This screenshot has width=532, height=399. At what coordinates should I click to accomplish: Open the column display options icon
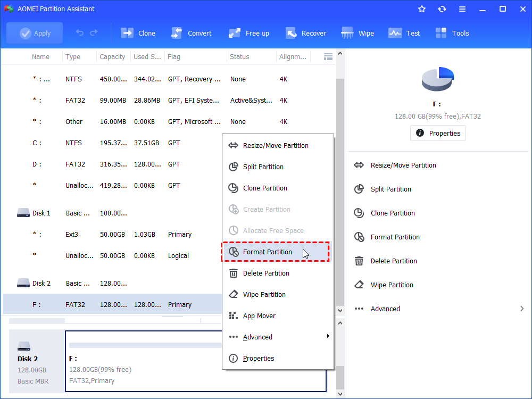coord(328,56)
